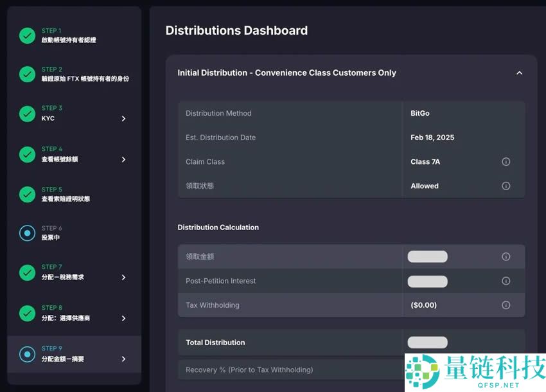546x392 pixels.
Task: Click the hidden 領取金額 amount field
Action: 427,256
